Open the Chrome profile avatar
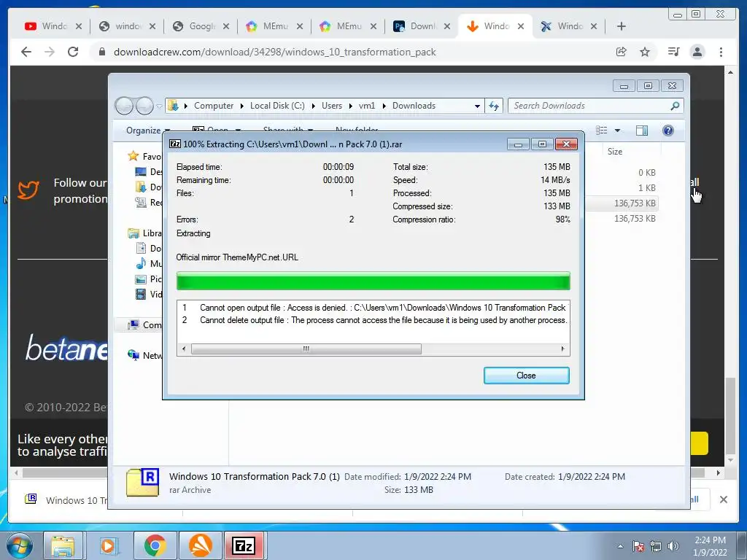Viewport: 747px width, 560px height. pyautogui.click(x=697, y=52)
